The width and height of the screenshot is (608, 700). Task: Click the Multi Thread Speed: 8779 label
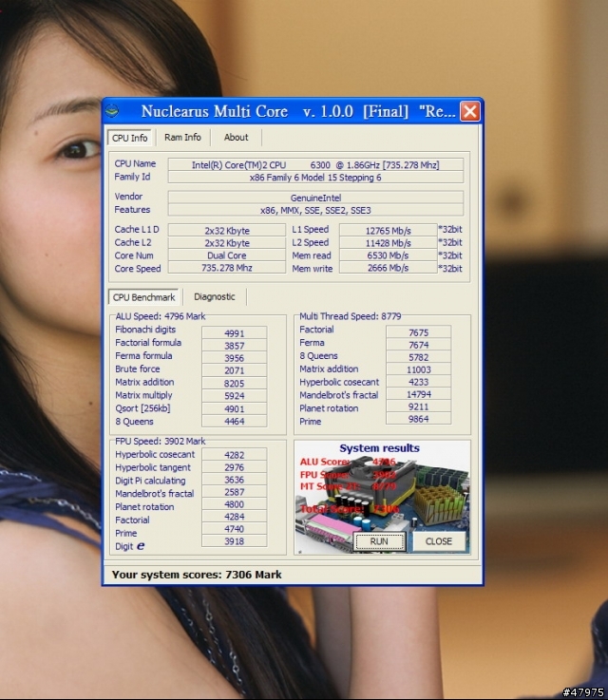[350, 316]
